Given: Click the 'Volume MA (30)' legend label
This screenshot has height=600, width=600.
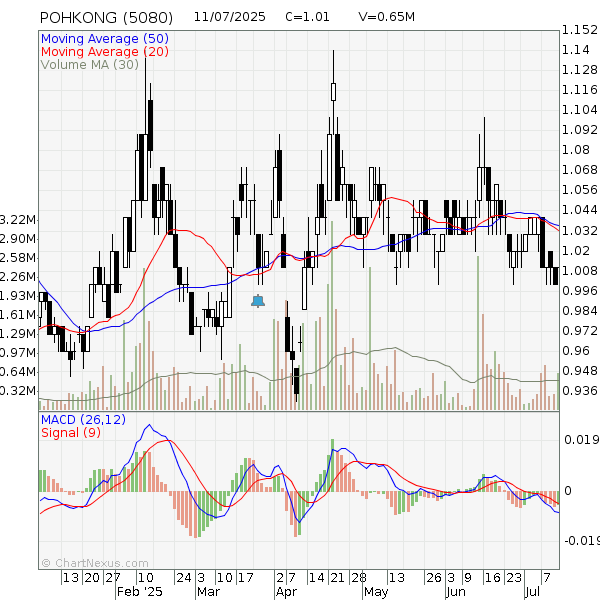Looking at the screenshot, I should [x=90, y=65].
